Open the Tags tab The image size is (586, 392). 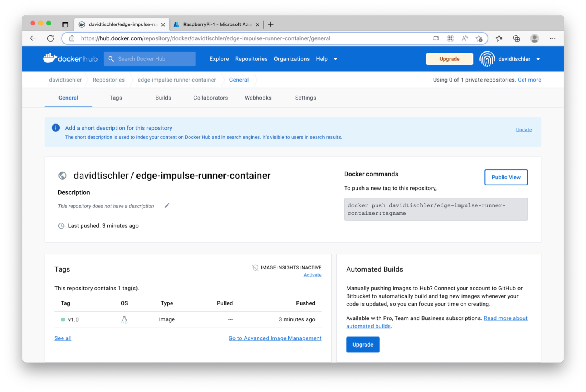(x=116, y=98)
